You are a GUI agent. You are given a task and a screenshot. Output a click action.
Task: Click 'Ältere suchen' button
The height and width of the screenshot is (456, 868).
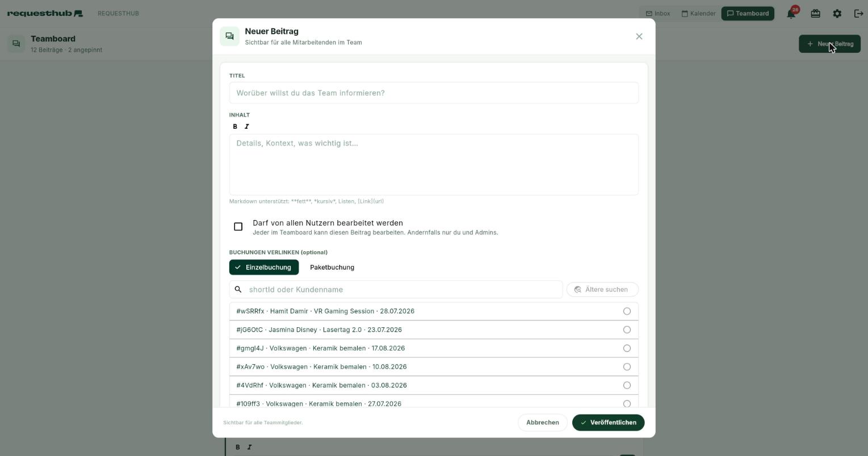(602, 289)
